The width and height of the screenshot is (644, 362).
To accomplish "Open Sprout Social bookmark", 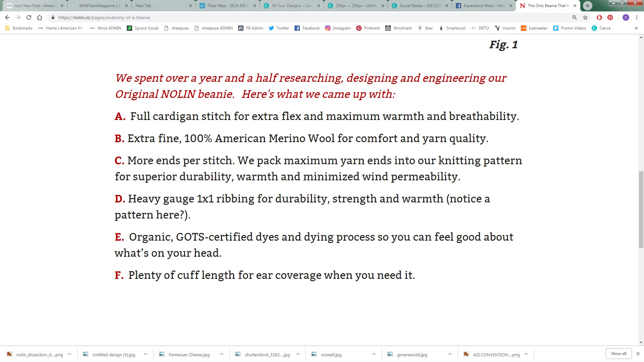I will click(x=143, y=28).
